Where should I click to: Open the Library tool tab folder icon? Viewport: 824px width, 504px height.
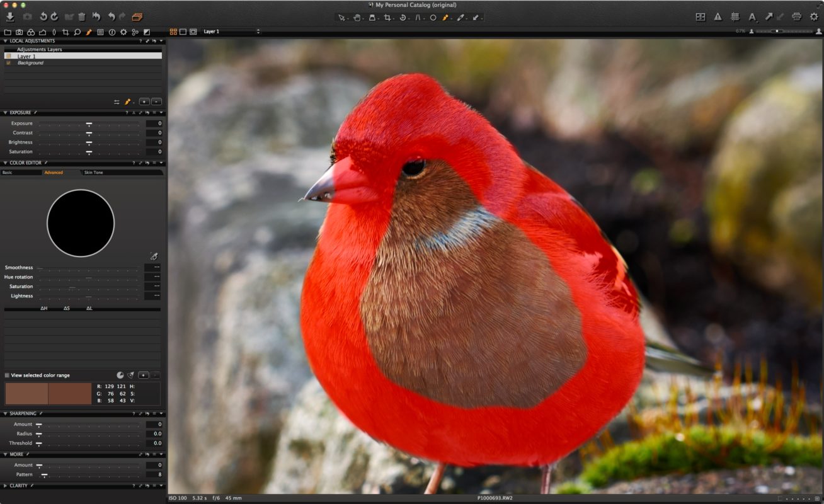coord(8,32)
